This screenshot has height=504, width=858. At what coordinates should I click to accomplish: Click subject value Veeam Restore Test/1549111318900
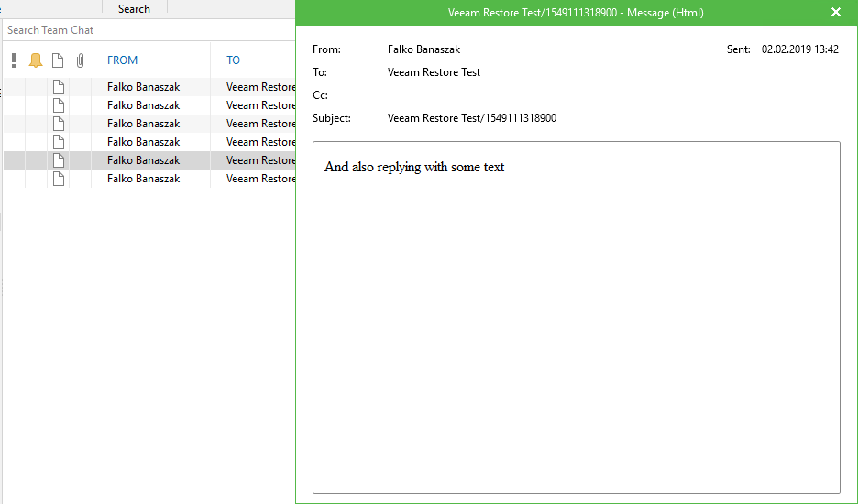pyautogui.click(x=472, y=118)
